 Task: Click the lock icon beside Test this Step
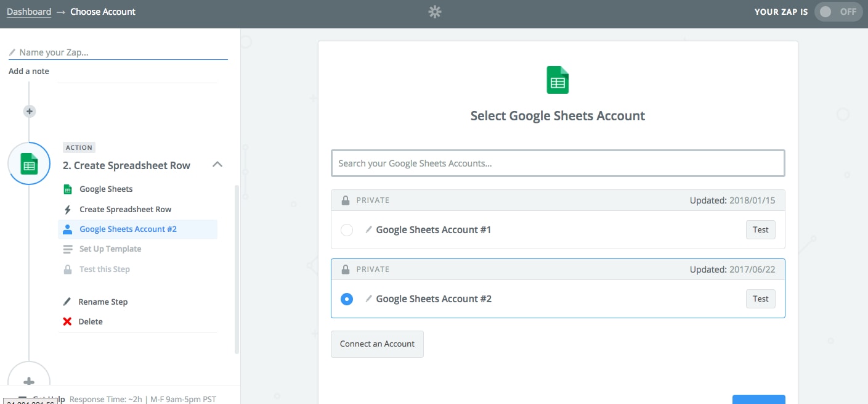[68, 270]
